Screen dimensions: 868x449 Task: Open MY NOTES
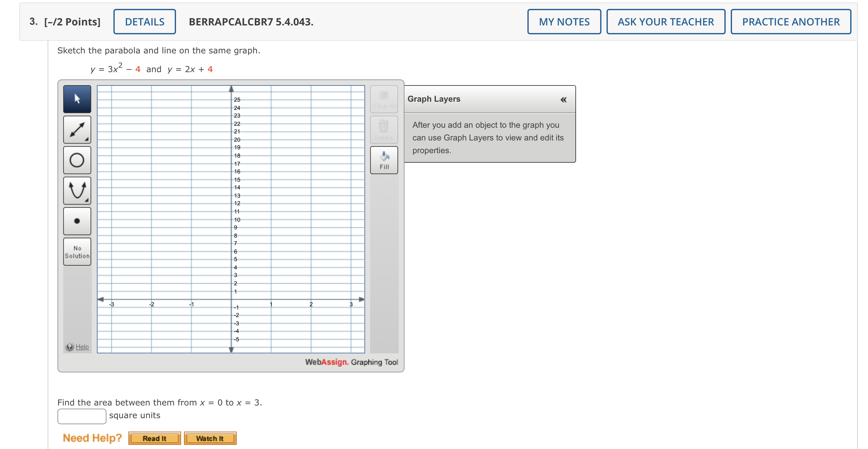click(x=564, y=21)
